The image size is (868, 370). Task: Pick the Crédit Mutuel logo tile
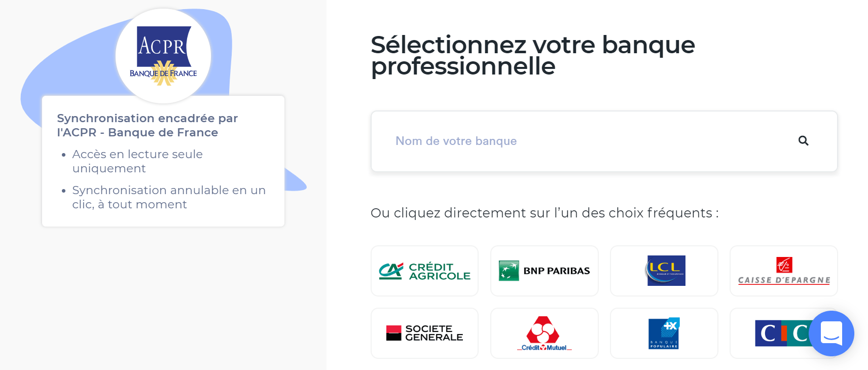tap(544, 333)
